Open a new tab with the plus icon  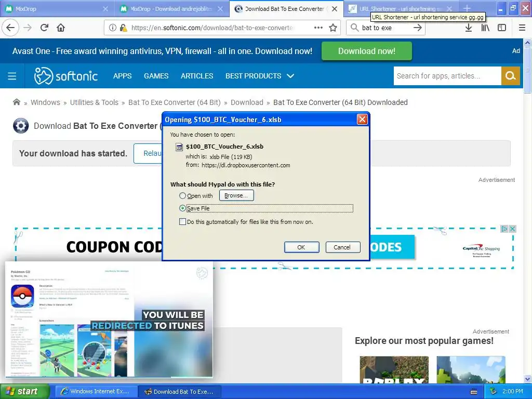click(x=467, y=8)
